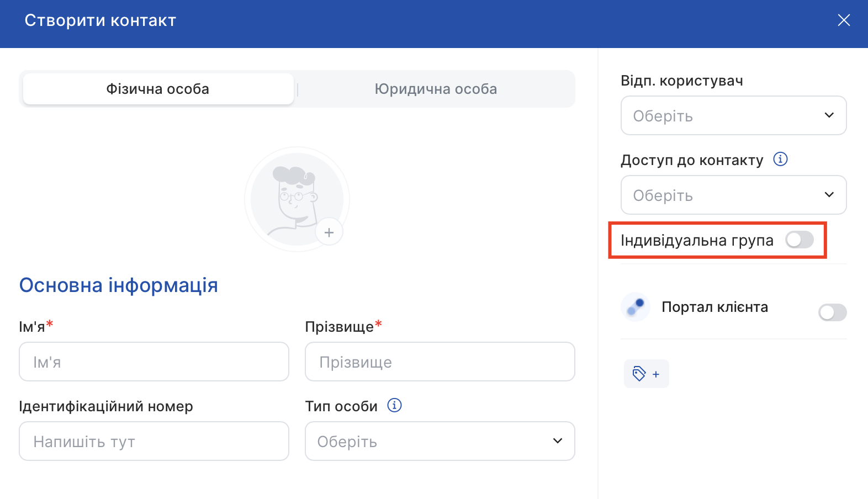
Task: Click the add avatar plus icon
Action: point(329,232)
